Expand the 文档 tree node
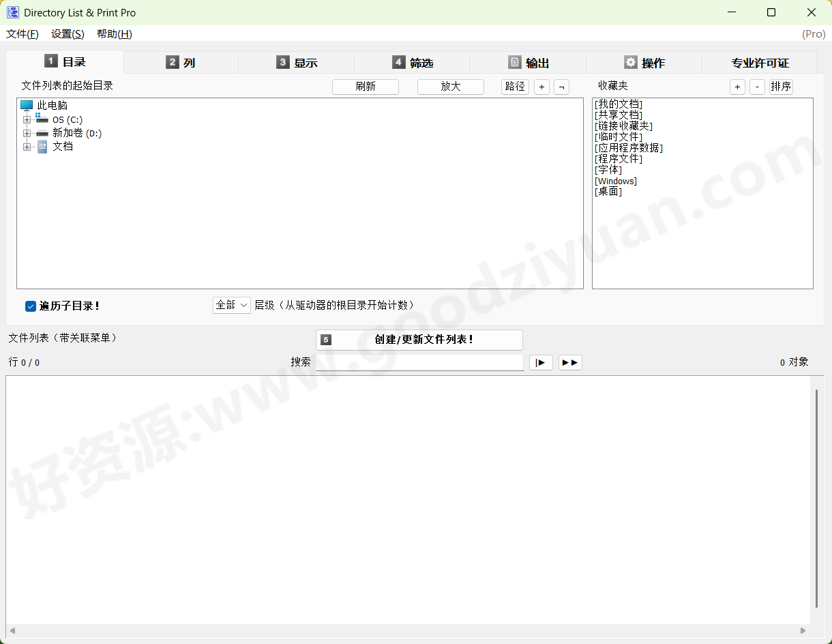This screenshot has height=644, width=832. (x=26, y=147)
